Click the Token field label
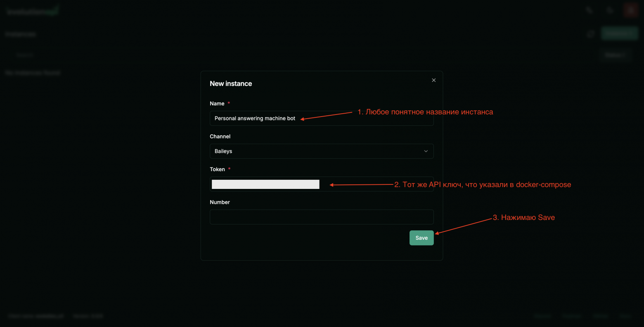This screenshot has width=644, height=327. point(217,169)
